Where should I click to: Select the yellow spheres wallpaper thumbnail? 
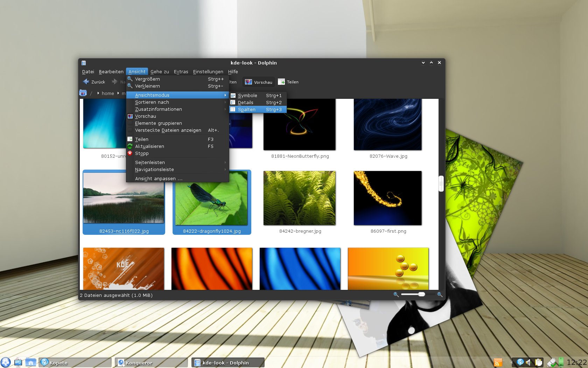coord(388,268)
